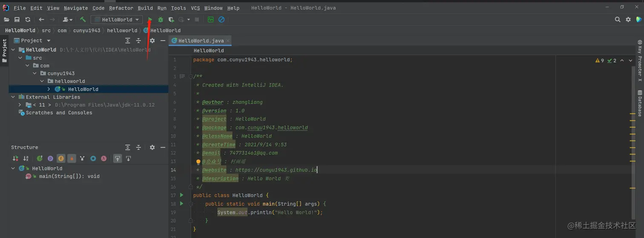Viewport: 644px width, 238px height.
Task: Collapse HelloWorld class node in Structure panel
Action: click(x=13, y=168)
